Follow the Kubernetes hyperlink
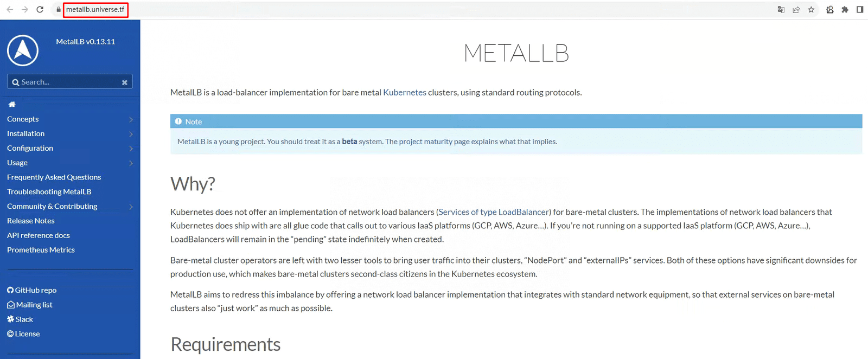Image resolution: width=868 pixels, height=359 pixels. pyautogui.click(x=405, y=92)
